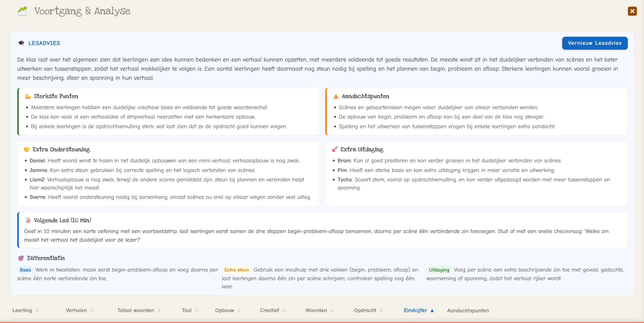Image resolution: width=644 pixels, height=323 pixels.
Task: Sort table by Taal column
Action: pos(190,310)
